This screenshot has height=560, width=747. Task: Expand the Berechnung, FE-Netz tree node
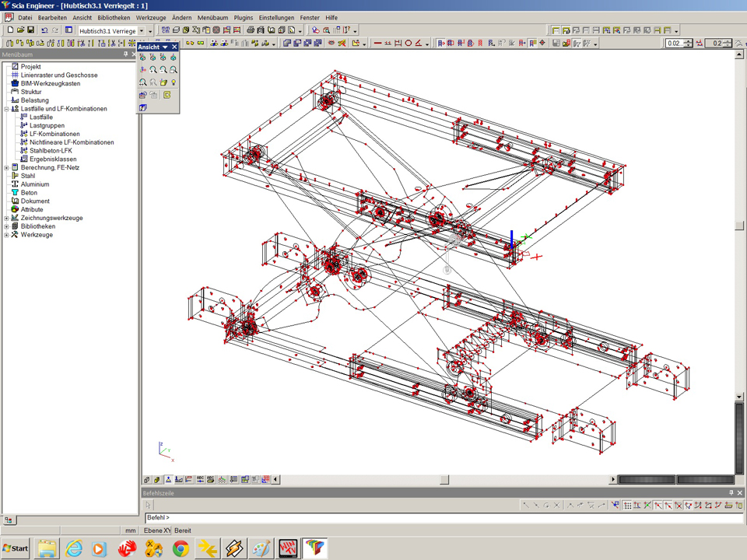6,167
